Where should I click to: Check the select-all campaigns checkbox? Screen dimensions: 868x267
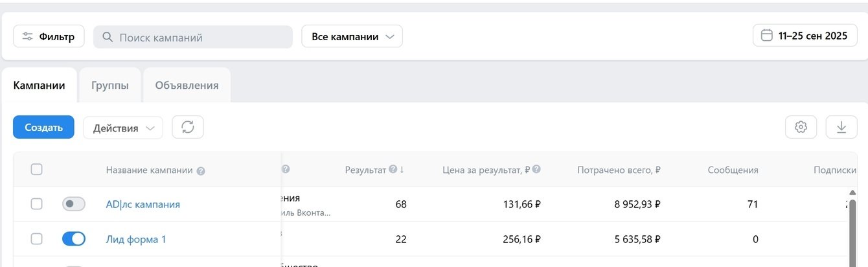click(37, 170)
